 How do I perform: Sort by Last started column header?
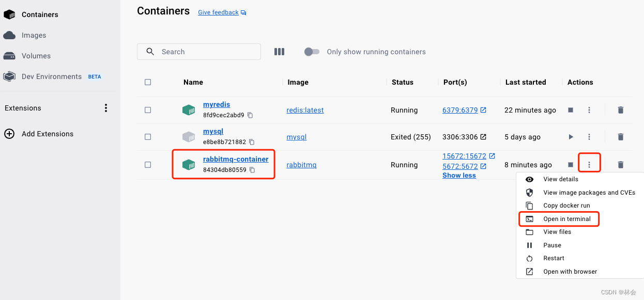526,82
